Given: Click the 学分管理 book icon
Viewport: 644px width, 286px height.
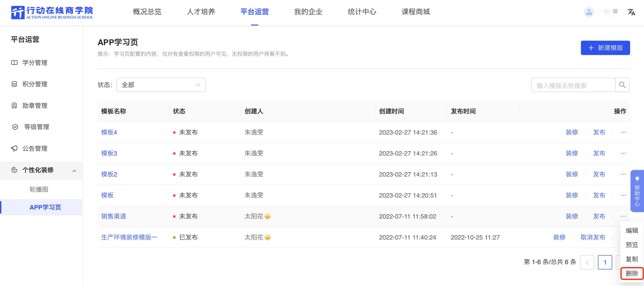Looking at the screenshot, I should point(14,63).
